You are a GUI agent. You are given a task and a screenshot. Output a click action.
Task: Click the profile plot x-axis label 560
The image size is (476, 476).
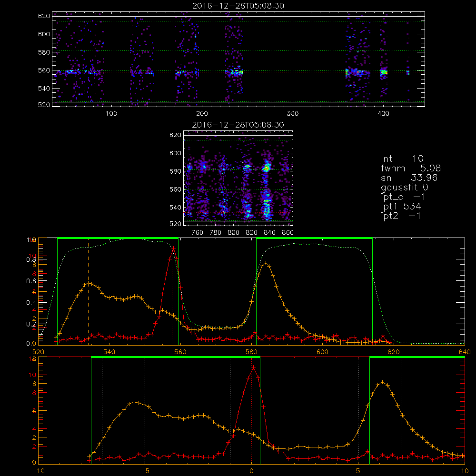pos(180,352)
